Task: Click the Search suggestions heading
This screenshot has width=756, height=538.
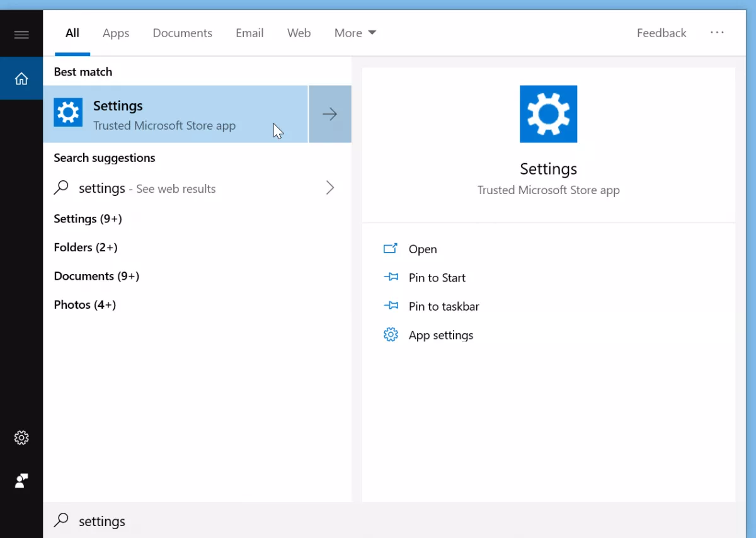Action: 105,158
